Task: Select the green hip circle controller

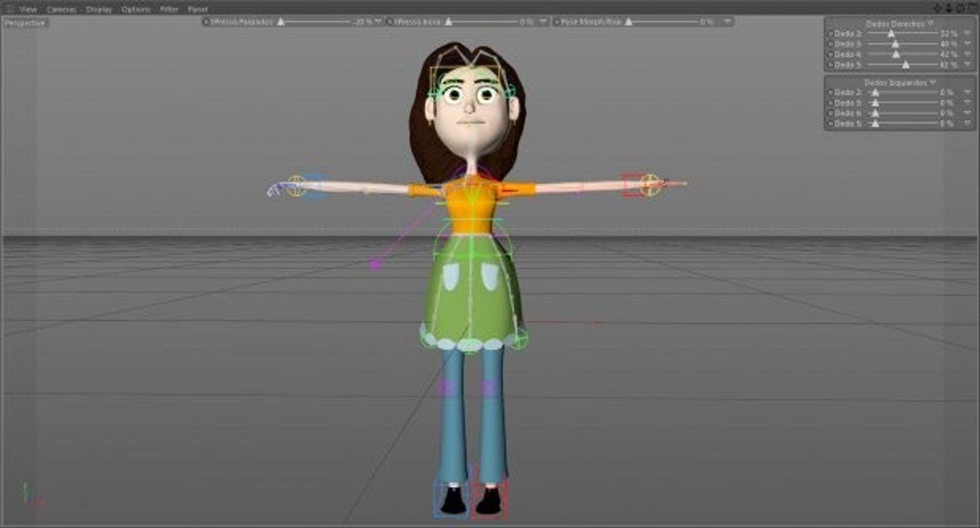Action: click(472, 254)
